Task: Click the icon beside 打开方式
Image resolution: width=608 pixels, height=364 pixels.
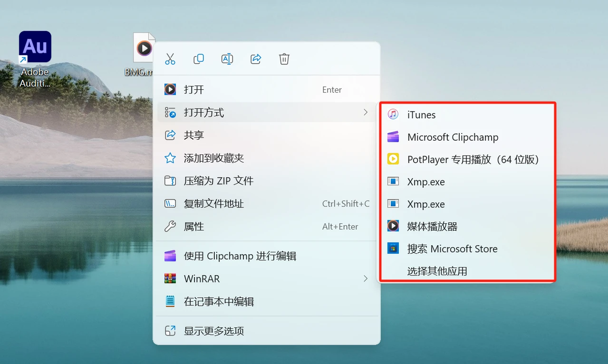Action: click(x=170, y=113)
